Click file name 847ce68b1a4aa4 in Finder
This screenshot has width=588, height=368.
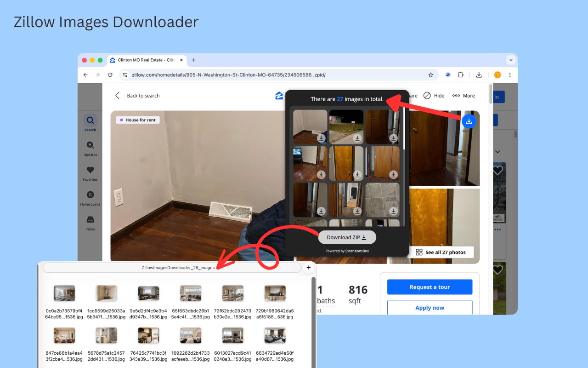[64, 356]
